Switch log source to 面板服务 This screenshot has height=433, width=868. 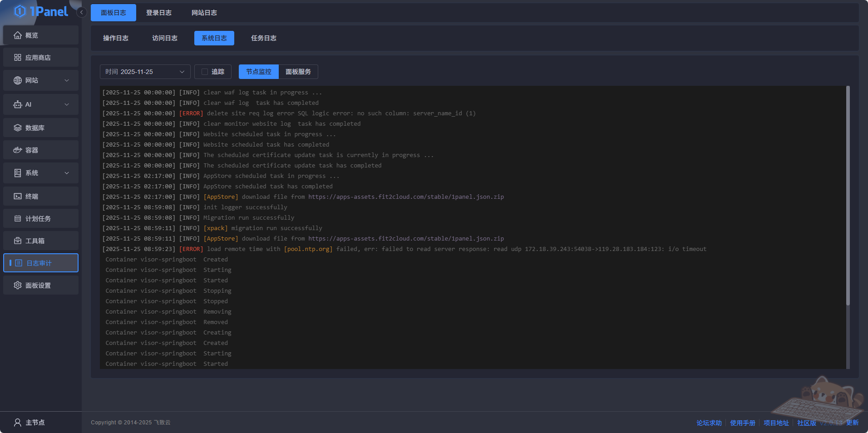[x=298, y=72]
